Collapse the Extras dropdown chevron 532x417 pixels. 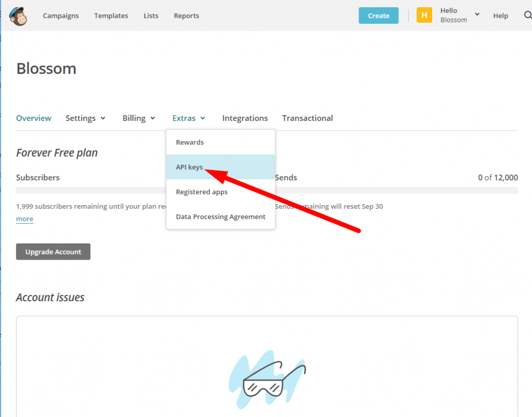pyautogui.click(x=203, y=118)
